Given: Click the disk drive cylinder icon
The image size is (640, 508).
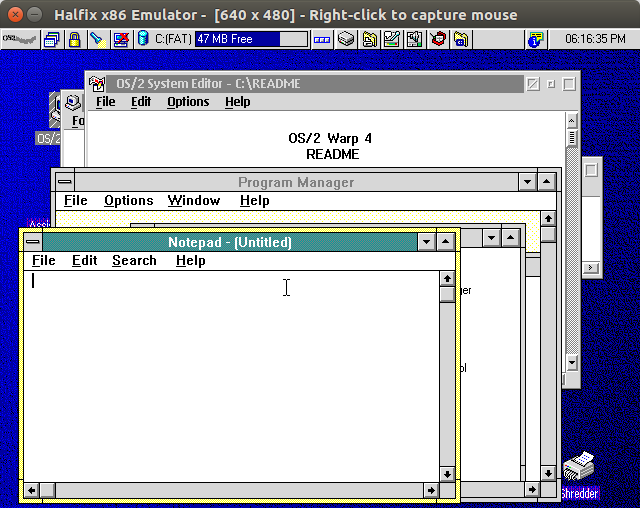Looking at the screenshot, I should pos(143,38).
